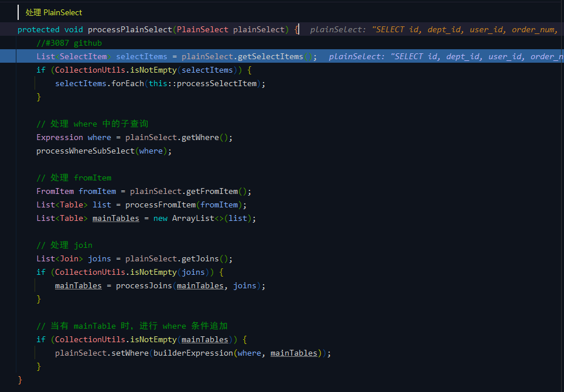Image resolution: width=564 pixels, height=392 pixels.
Task: Click the FromItem type declaration
Action: pyautogui.click(x=55, y=192)
